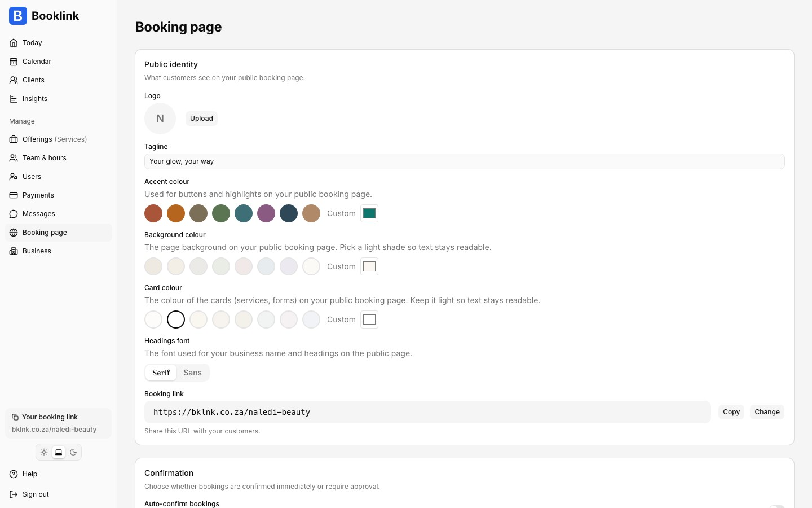The image size is (812, 508).
Task: Click the booking link URL field
Action: [427, 412]
